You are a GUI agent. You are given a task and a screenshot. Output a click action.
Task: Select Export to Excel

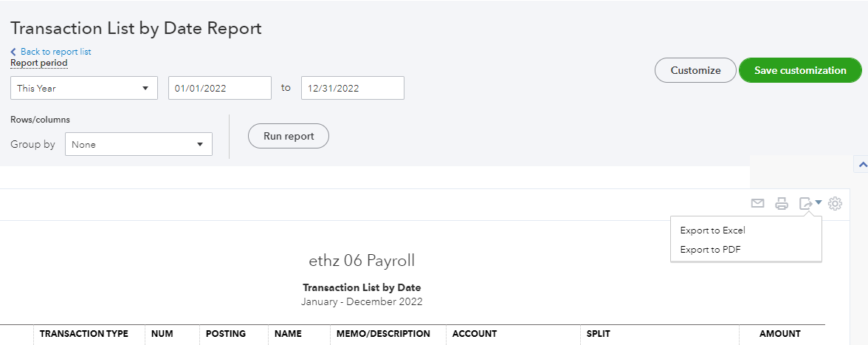pos(712,230)
